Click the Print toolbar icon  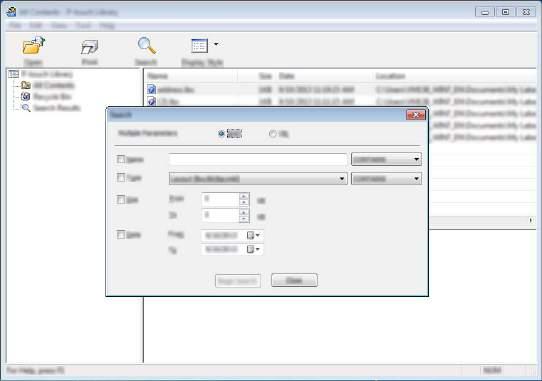point(90,47)
